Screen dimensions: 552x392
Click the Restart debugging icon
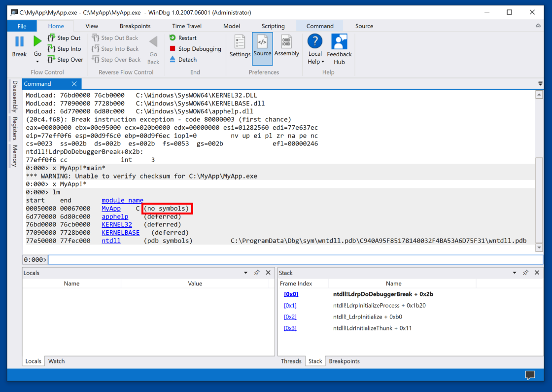point(172,38)
